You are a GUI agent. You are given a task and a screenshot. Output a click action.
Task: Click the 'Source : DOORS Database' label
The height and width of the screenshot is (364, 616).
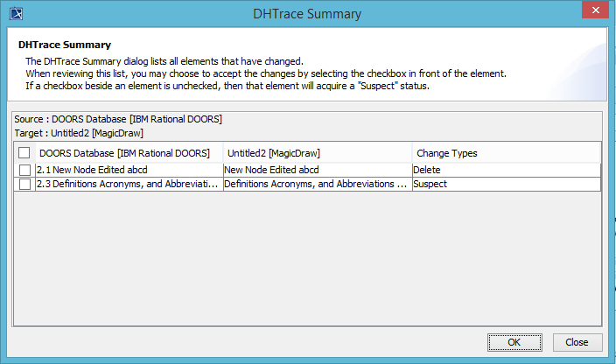[118, 119]
